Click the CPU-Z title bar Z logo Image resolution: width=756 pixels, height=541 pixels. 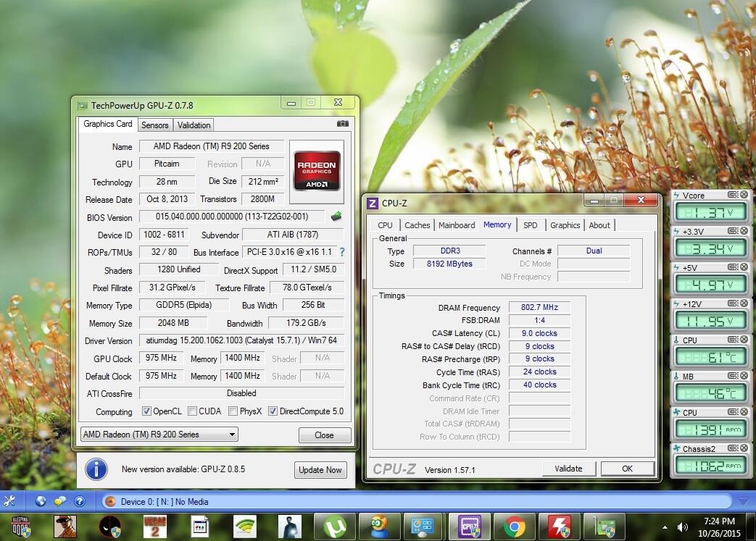(x=373, y=204)
